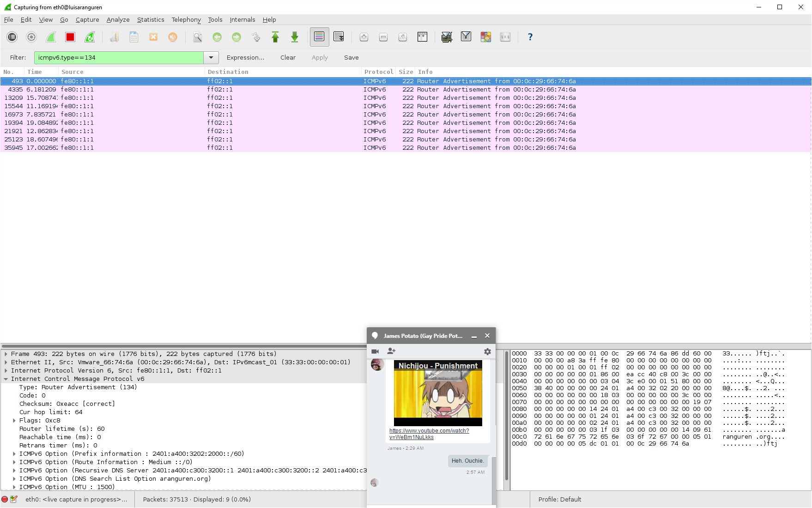Viewport: 812px width, 508px height.
Task: Restart the current capture
Action: coord(90,37)
